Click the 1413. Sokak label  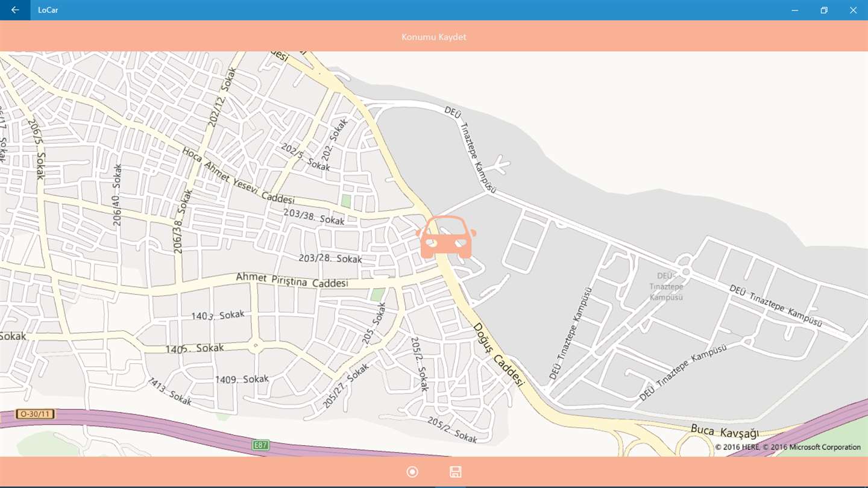pos(169,391)
